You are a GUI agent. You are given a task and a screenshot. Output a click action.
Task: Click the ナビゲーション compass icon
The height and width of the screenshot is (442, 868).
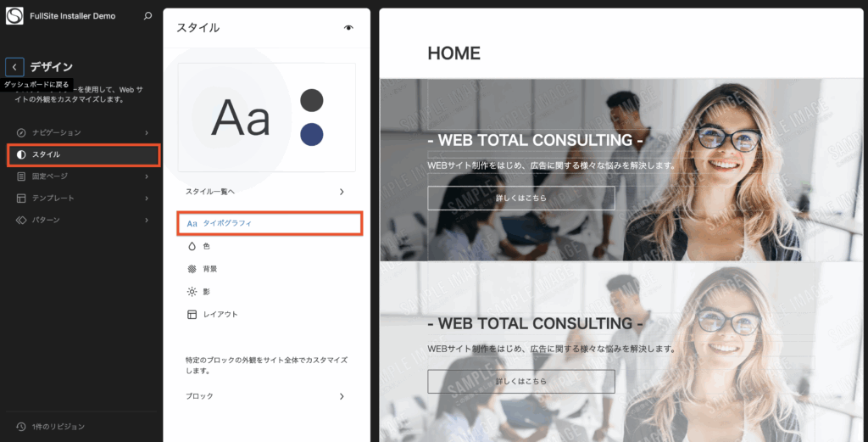tap(21, 133)
